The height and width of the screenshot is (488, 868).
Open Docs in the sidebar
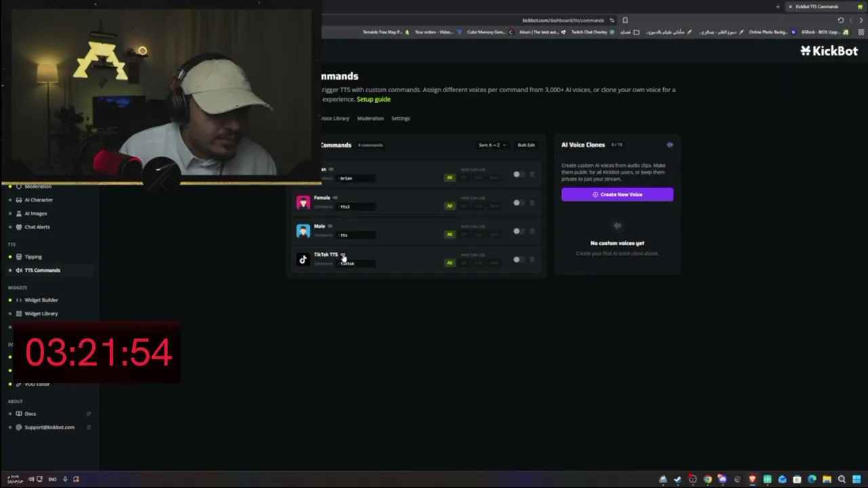[31, 413]
